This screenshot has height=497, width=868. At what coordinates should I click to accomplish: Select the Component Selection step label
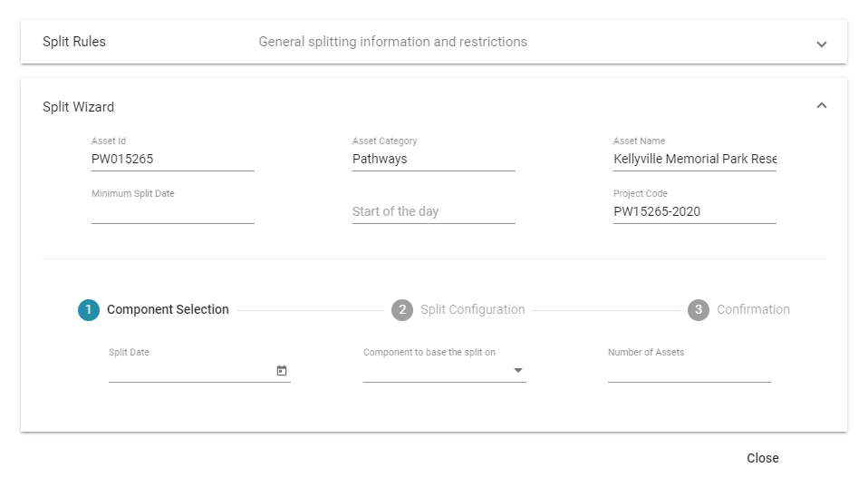(x=168, y=309)
